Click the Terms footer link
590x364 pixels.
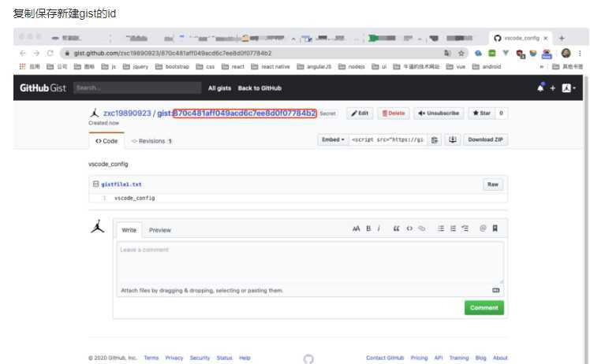pos(151,358)
